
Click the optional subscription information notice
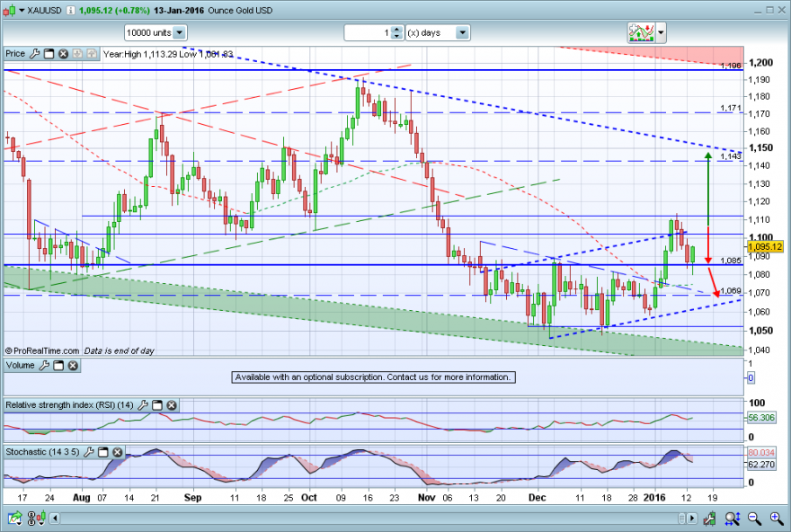tap(373, 377)
